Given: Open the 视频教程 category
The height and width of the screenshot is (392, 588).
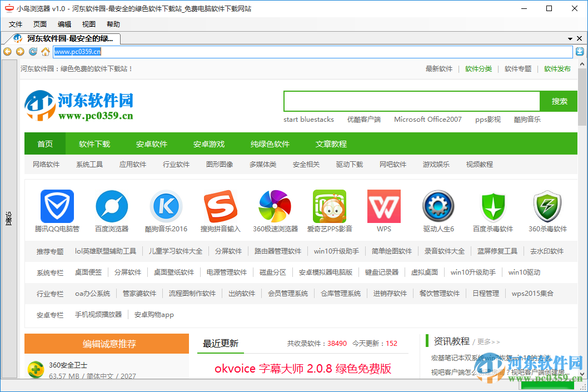Looking at the screenshot, I should (x=479, y=164).
